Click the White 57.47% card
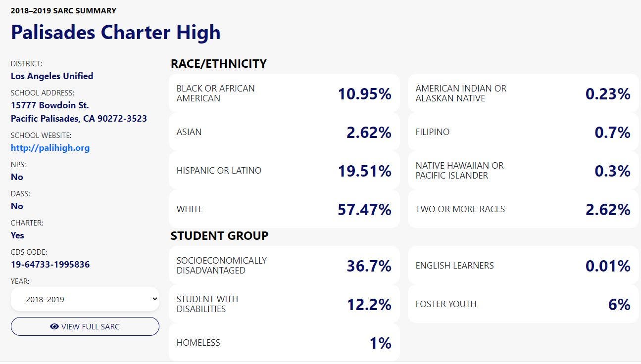The width and height of the screenshot is (641, 364). [284, 209]
